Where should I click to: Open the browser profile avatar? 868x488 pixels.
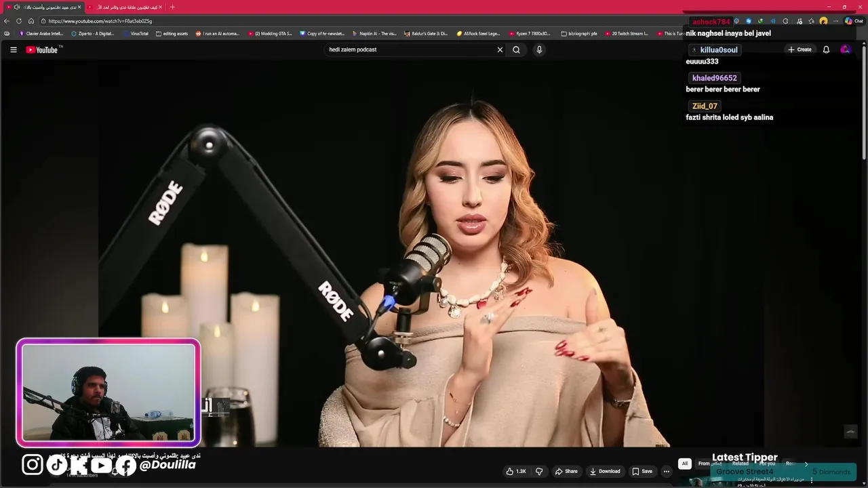pos(823,21)
